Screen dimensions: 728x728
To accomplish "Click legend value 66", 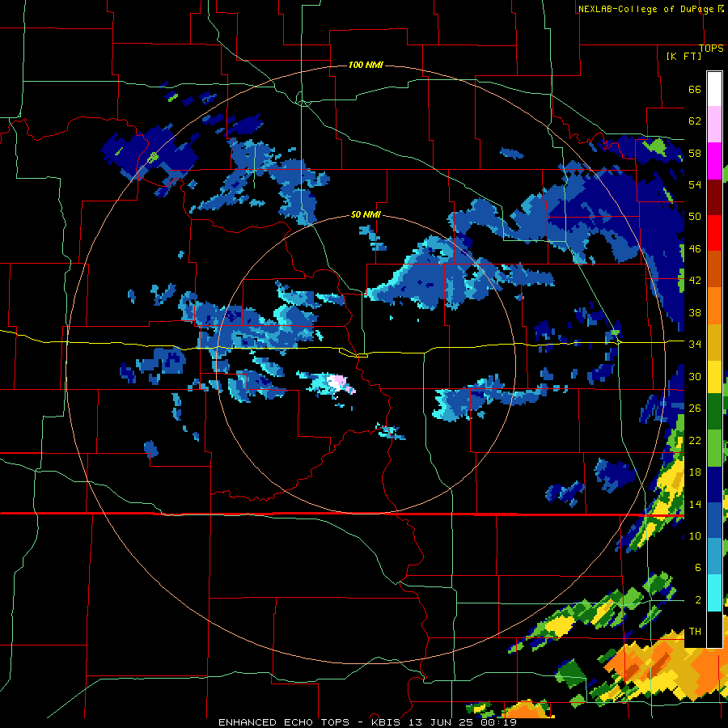I will [695, 90].
